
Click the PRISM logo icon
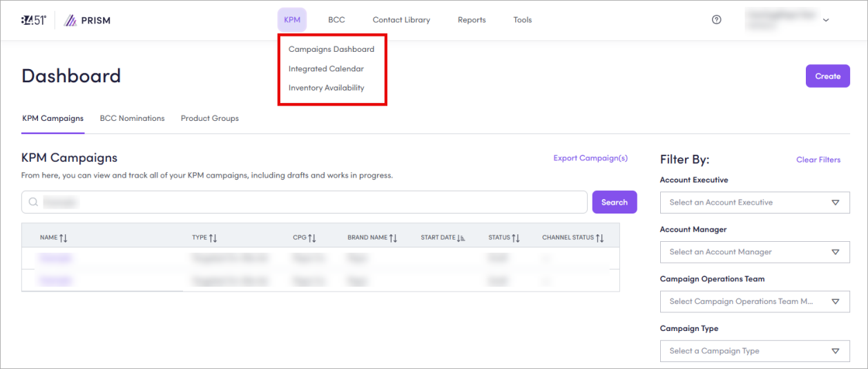[70, 20]
